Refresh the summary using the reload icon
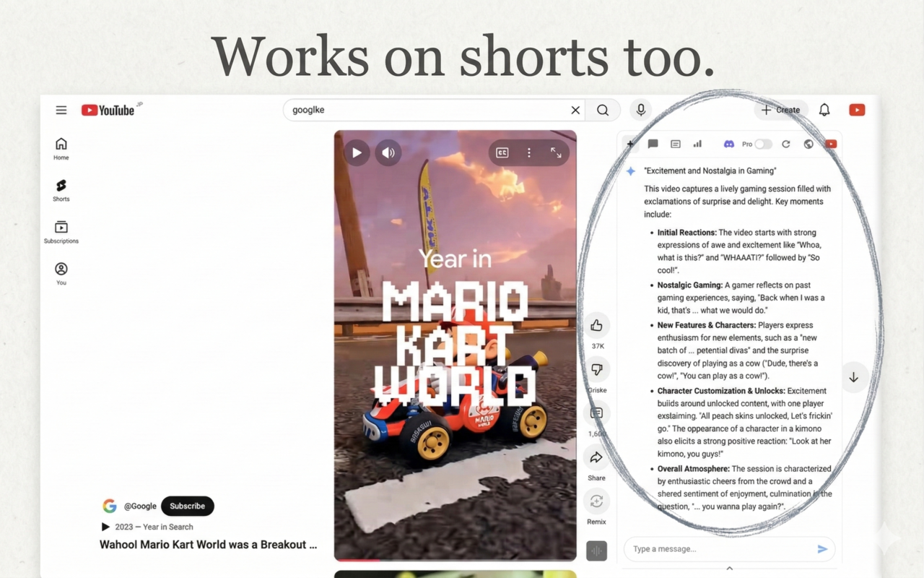 (786, 144)
